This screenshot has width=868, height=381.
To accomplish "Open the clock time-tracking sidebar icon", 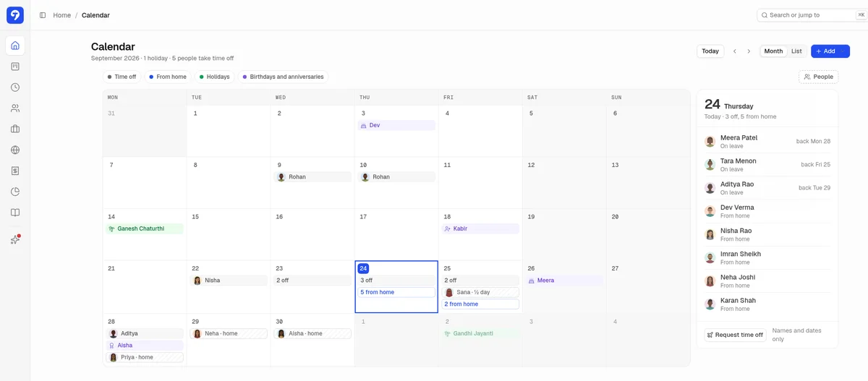I will coord(15,87).
